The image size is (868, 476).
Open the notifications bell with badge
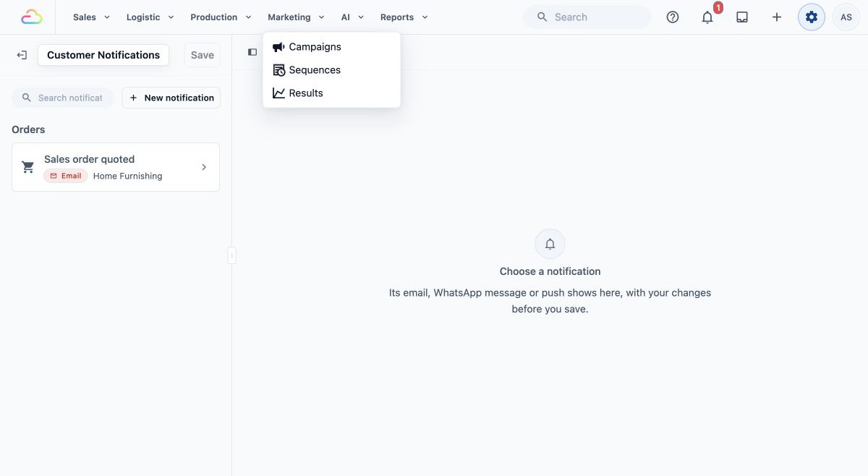pos(708,17)
